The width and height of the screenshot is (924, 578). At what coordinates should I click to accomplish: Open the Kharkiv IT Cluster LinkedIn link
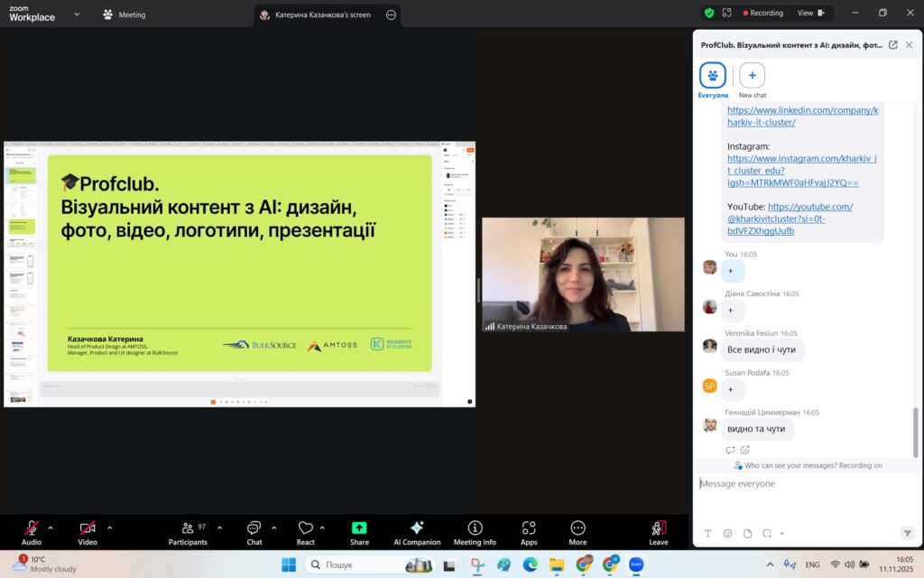(790, 116)
